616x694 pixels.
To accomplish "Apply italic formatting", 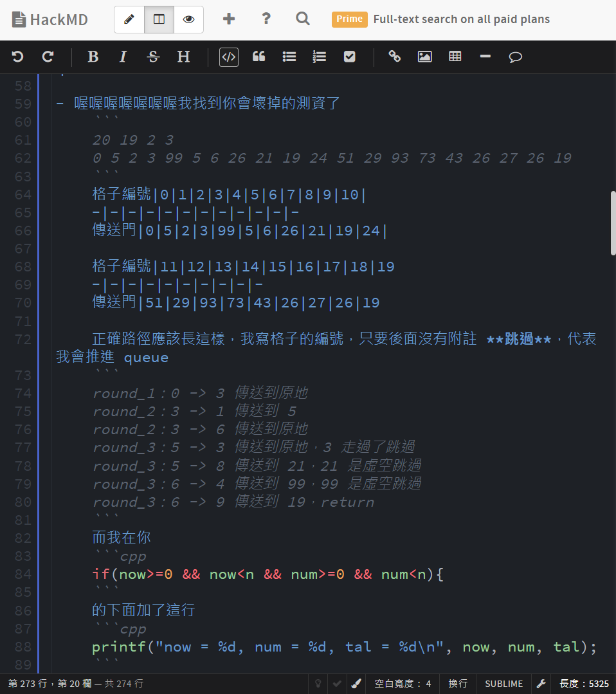I will click(x=123, y=57).
